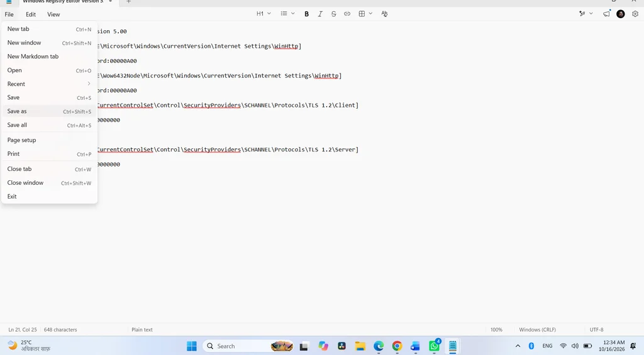Screen dimensions: 644x355
Task: Select Print in the File menu
Action: [x=49, y=154]
